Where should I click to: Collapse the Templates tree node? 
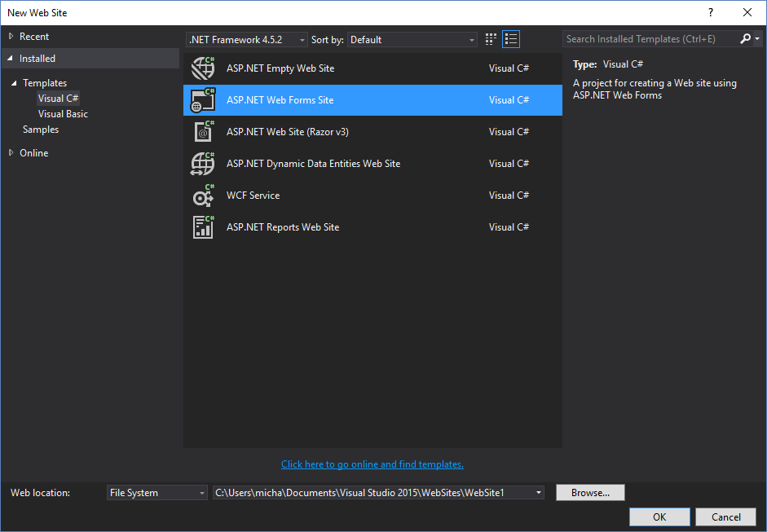[14, 83]
